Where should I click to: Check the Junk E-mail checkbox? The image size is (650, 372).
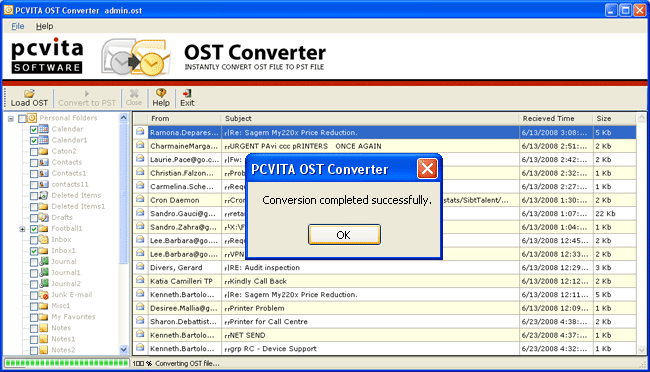point(34,295)
